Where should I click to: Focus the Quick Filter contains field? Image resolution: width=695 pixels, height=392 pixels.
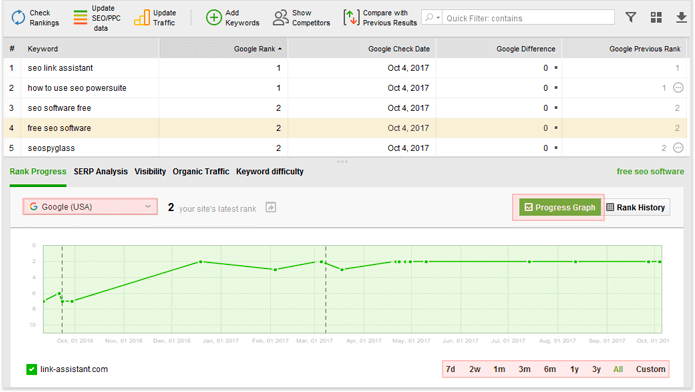click(x=528, y=18)
